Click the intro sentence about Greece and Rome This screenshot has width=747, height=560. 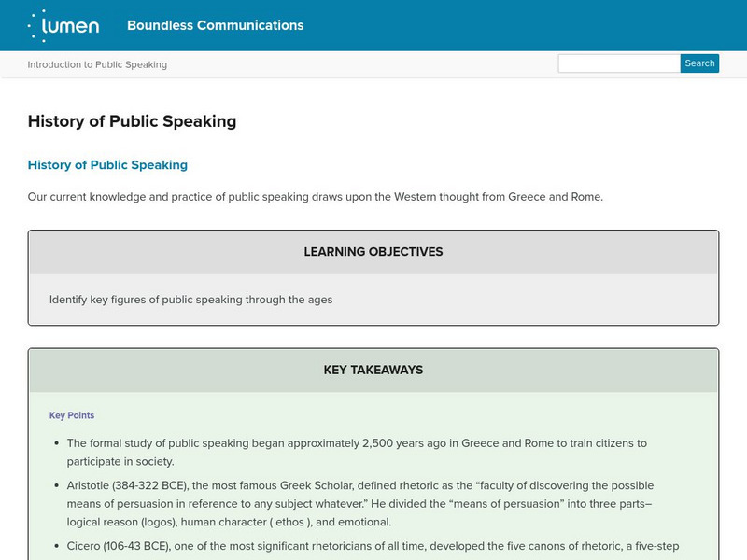click(x=316, y=197)
